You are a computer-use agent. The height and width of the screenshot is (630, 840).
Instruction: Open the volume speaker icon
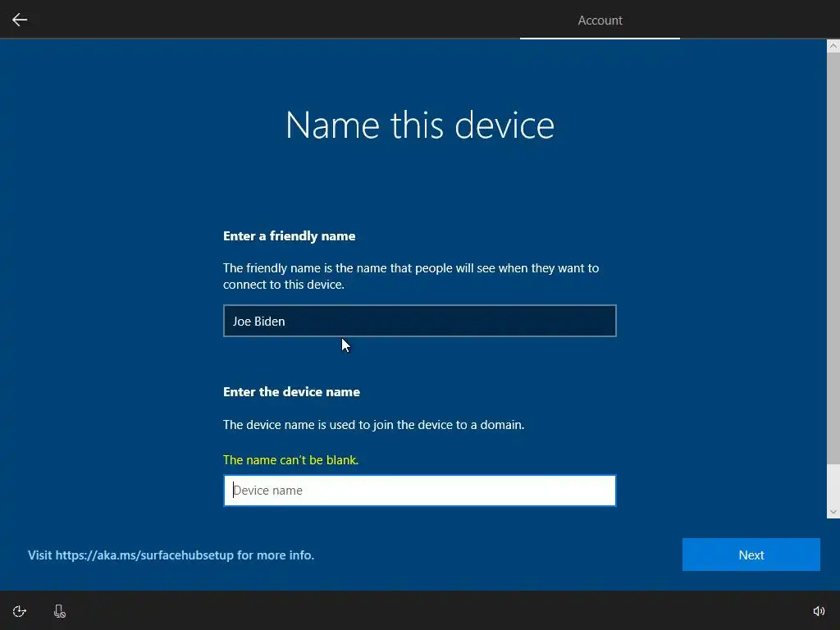tap(819, 611)
